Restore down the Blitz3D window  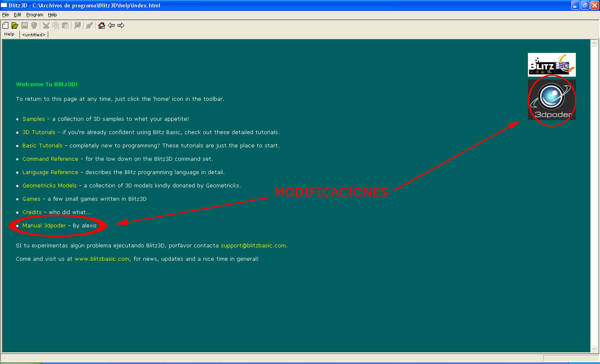click(x=585, y=5)
